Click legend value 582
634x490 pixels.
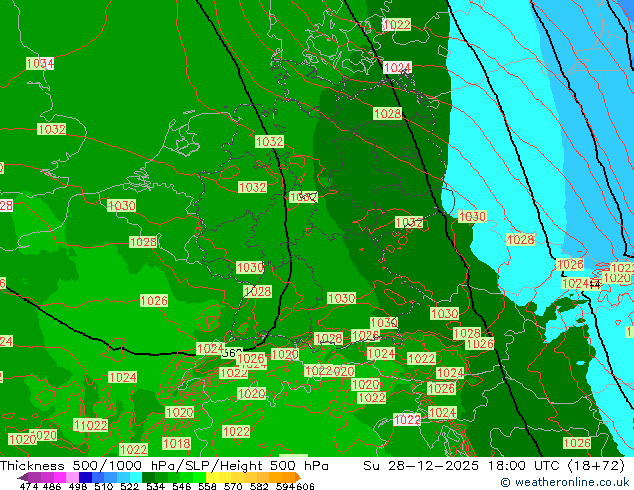[x=259, y=486]
